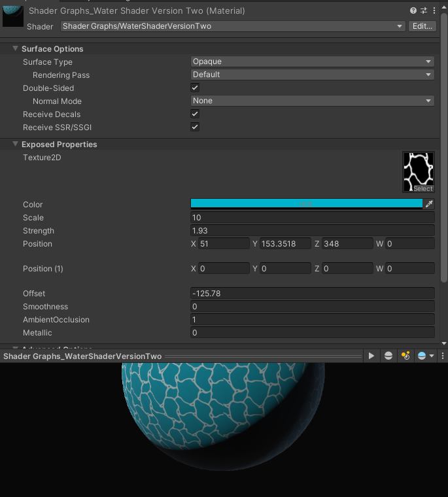Click the Offset property label
Image resolution: width=448 pixels, height=497 pixels.
point(34,293)
